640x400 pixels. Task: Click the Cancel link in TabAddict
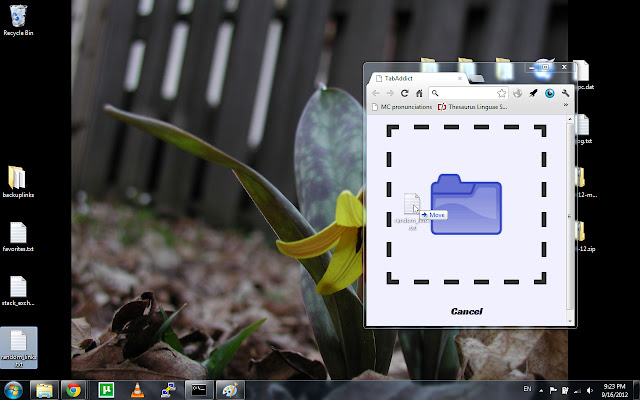click(x=467, y=311)
